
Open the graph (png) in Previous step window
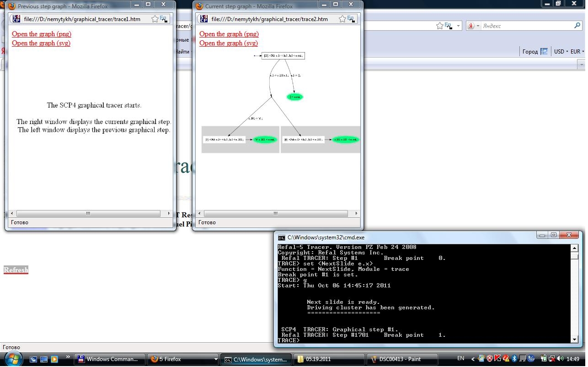(42, 34)
